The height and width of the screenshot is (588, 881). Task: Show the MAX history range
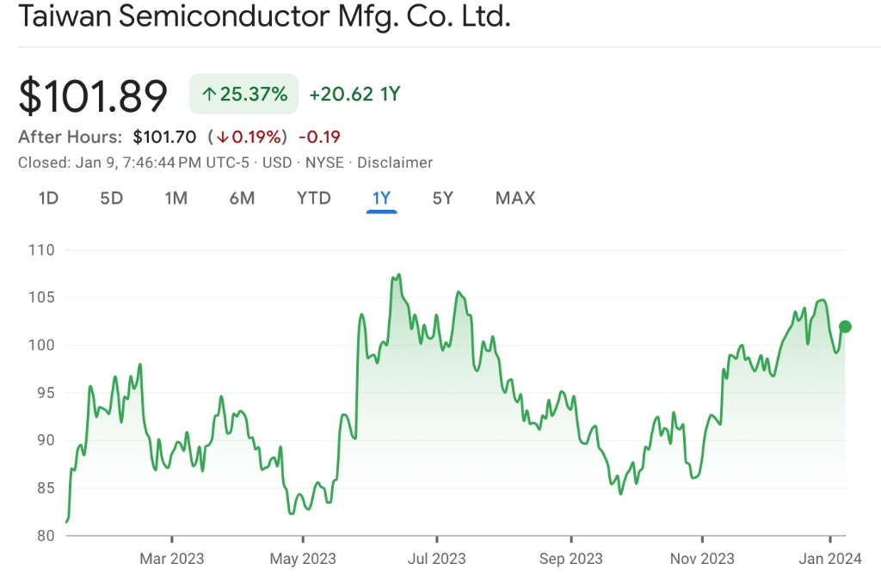pyautogui.click(x=514, y=199)
